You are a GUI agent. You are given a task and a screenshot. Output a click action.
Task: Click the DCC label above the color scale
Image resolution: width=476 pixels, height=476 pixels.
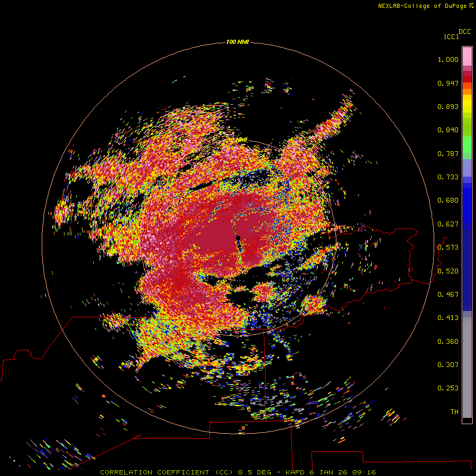point(464,32)
